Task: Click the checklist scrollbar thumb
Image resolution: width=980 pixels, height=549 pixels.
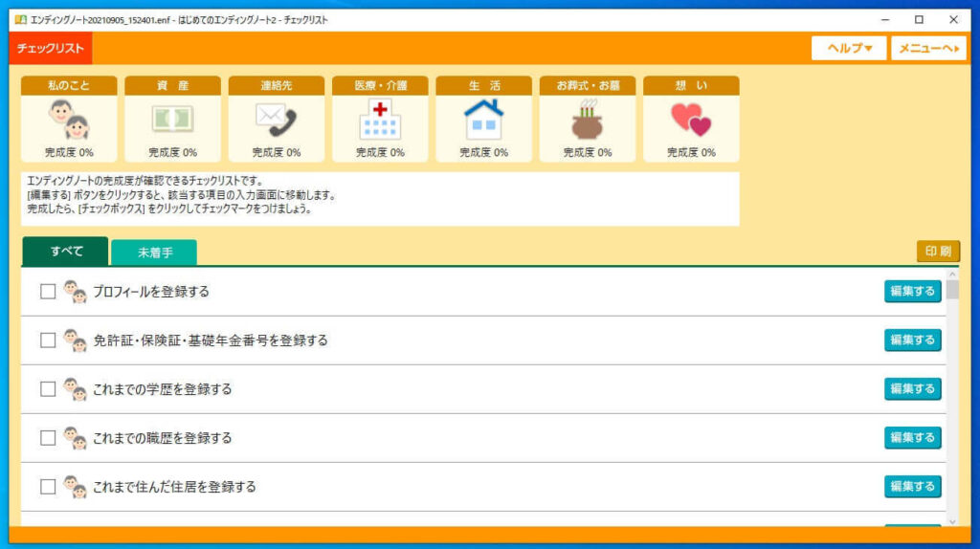Action: [952, 290]
